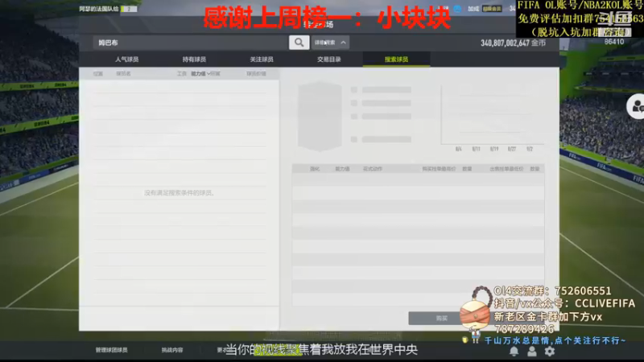Click the 工资 column header
644x362 pixels.
point(182,74)
